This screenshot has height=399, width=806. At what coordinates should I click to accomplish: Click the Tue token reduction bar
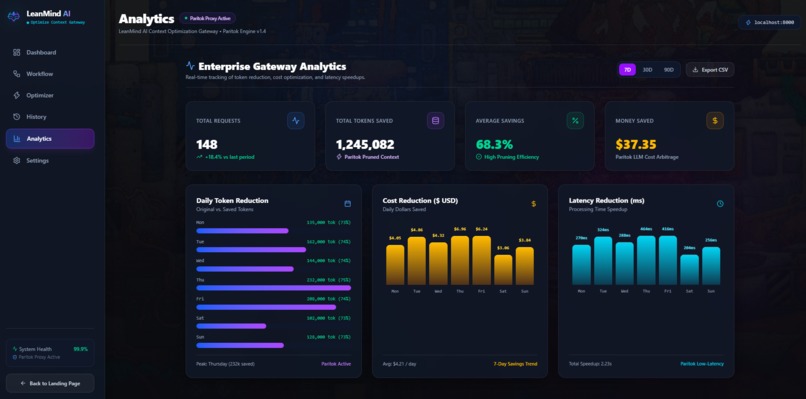tap(251, 250)
